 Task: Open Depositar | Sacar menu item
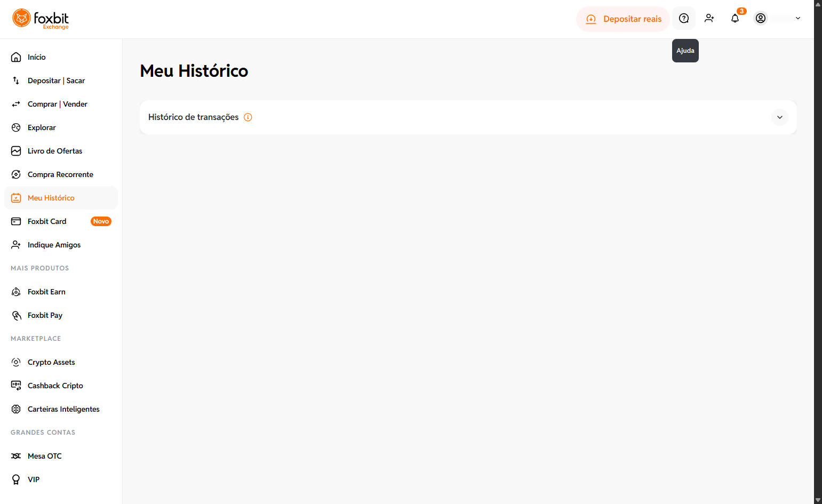coord(61,81)
